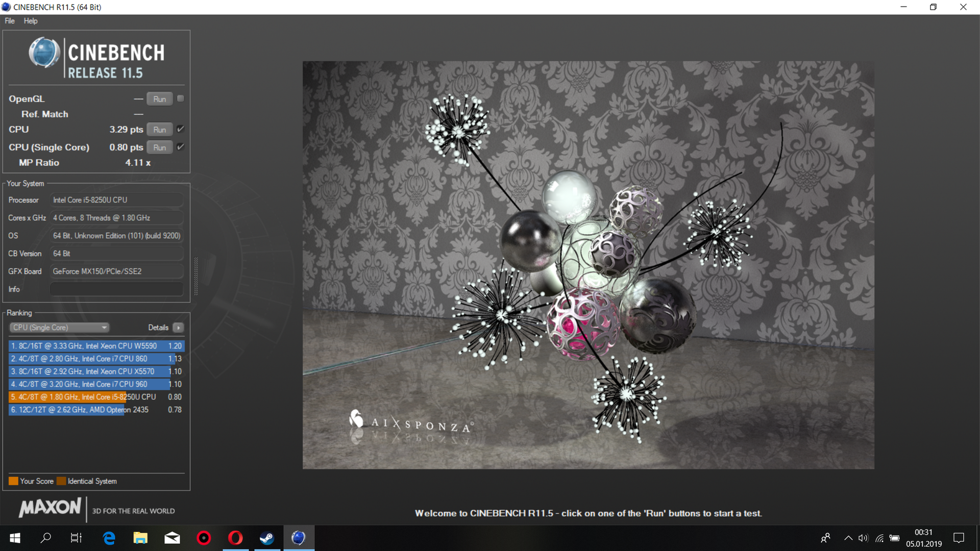Screen dimensions: 980x551
Task: Open the Windows Start menu
Action: click(15, 538)
